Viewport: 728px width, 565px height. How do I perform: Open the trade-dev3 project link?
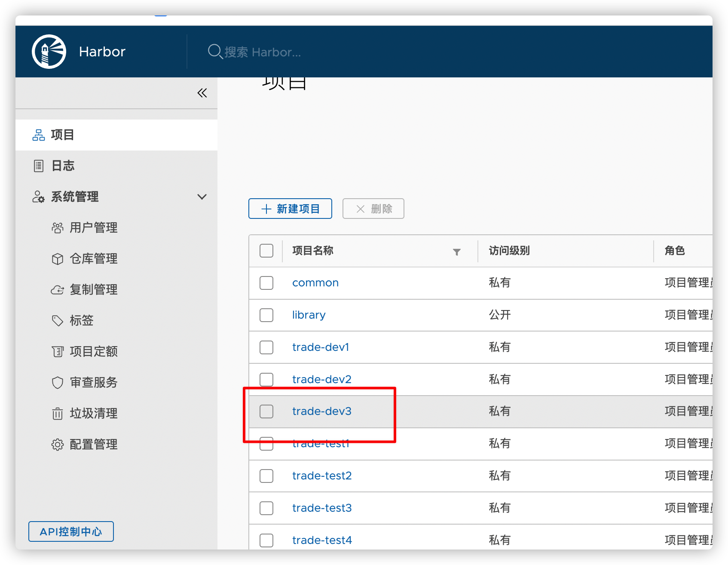coord(322,411)
